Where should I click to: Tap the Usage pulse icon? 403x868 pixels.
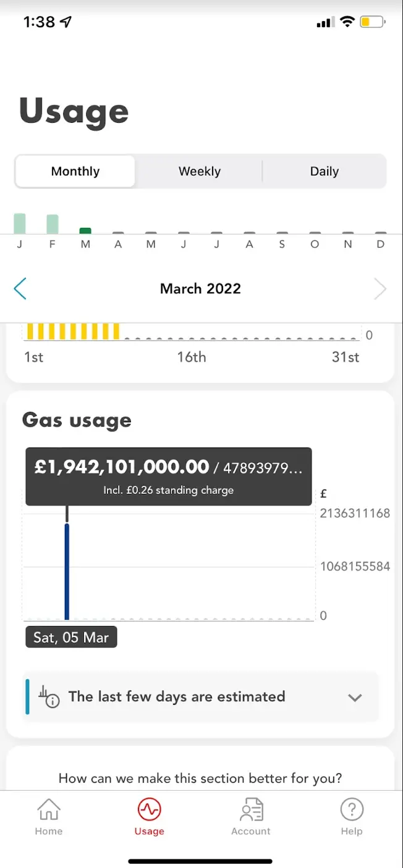pos(149,809)
